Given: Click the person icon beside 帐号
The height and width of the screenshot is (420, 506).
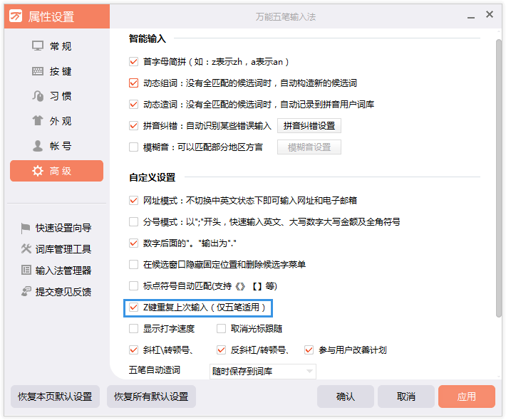Looking at the screenshot, I should (x=38, y=146).
